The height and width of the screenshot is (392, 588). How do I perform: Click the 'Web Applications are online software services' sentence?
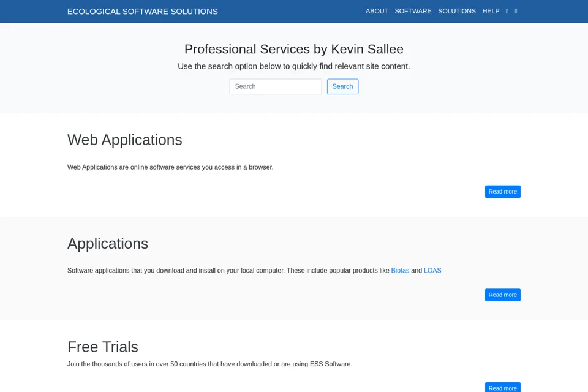[170, 167]
